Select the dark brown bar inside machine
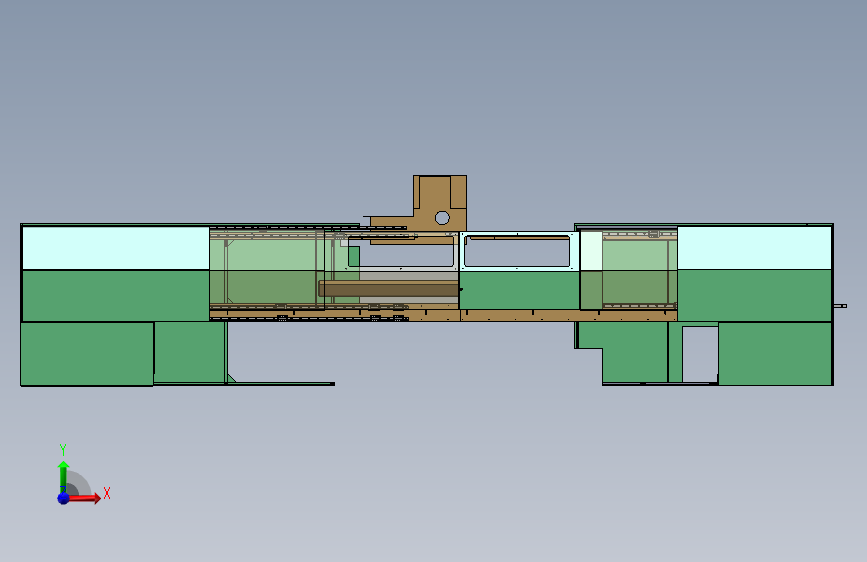The width and height of the screenshot is (867, 562). click(x=389, y=288)
